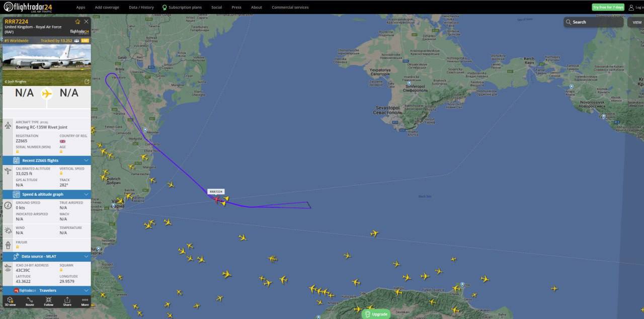Click the map Search field
The image size is (644, 319).
594,22
